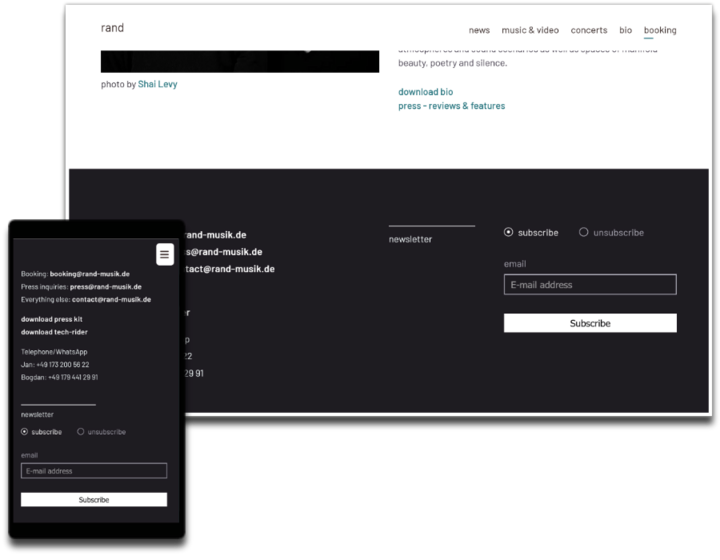
Task: Open the music & video menu item
Action: point(530,30)
